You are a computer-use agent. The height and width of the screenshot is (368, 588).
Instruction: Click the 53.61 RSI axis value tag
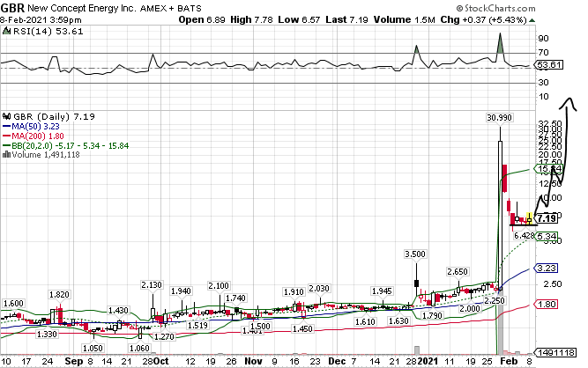(x=549, y=65)
